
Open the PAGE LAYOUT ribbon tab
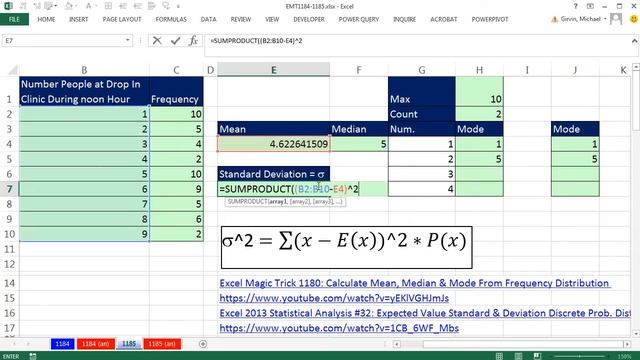pos(122,19)
